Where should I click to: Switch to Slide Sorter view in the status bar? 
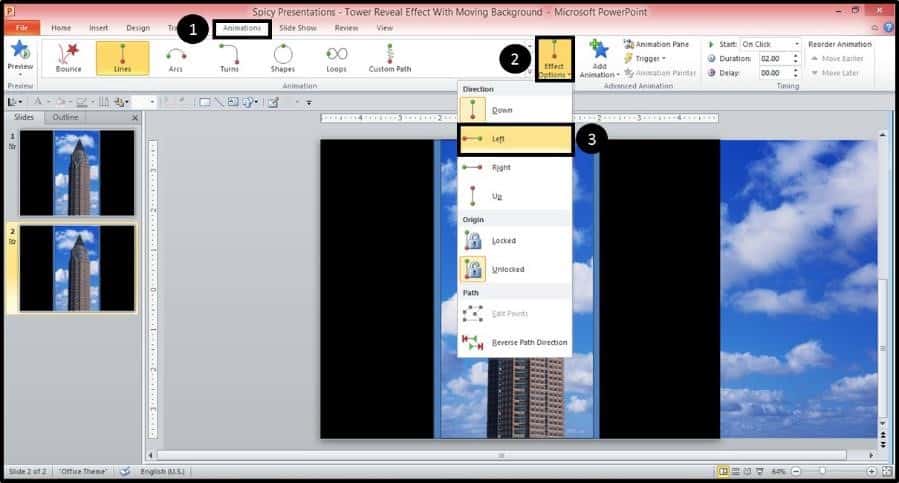[736, 472]
